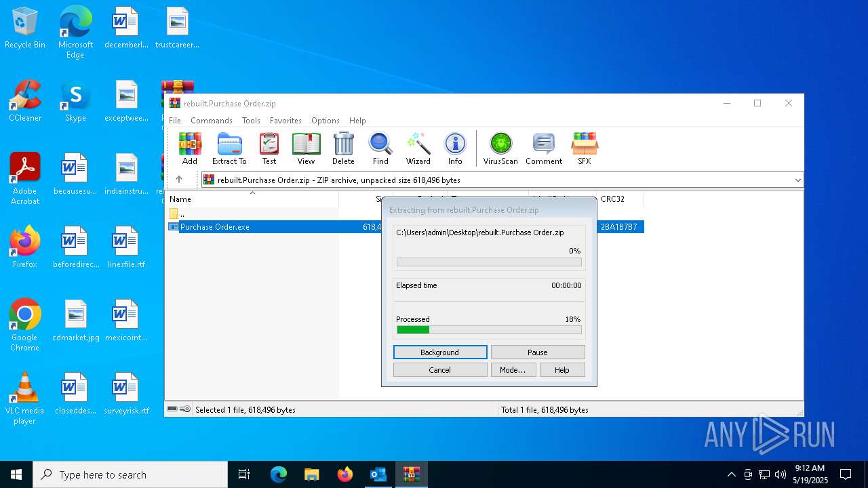The height and width of the screenshot is (488, 868).
Task: Open Task View on taskbar
Action: click(x=244, y=474)
